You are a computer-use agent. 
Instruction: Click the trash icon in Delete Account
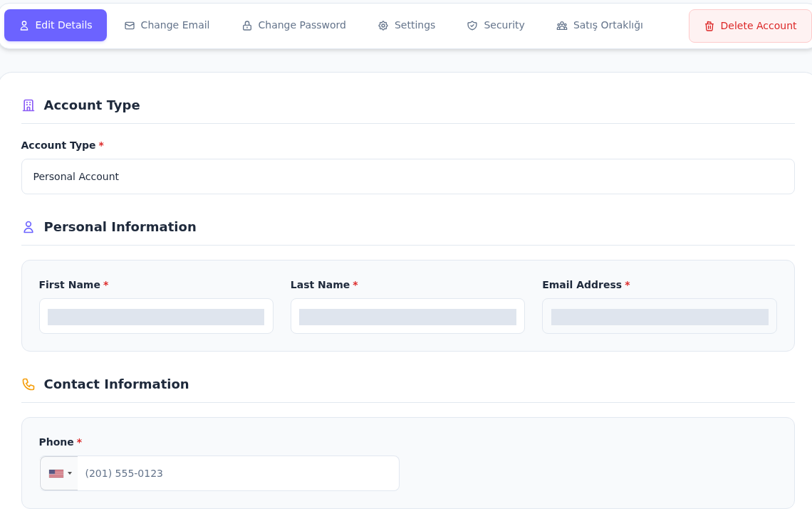coord(709,26)
